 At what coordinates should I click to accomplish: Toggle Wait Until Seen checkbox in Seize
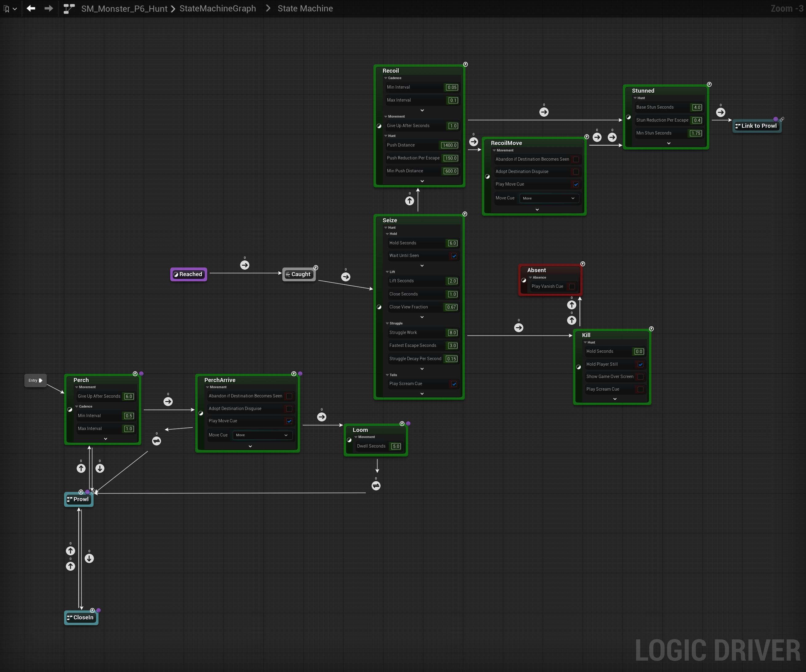[454, 256]
